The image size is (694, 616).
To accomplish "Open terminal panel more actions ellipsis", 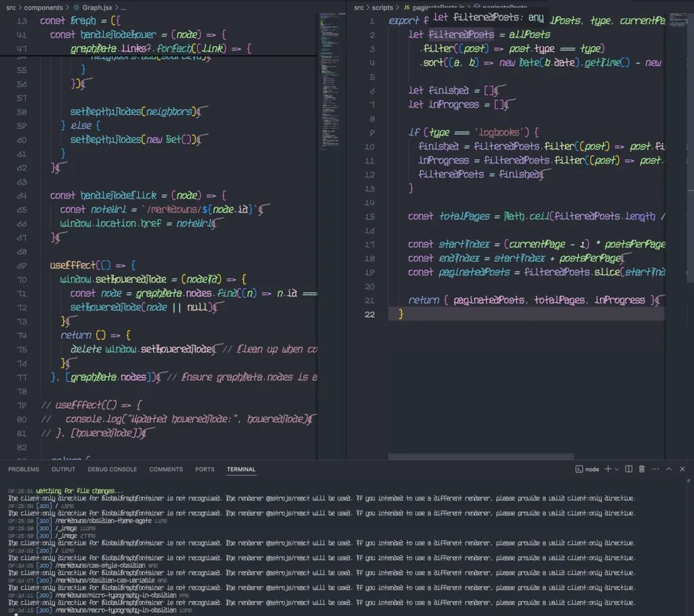I will (x=655, y=469).
